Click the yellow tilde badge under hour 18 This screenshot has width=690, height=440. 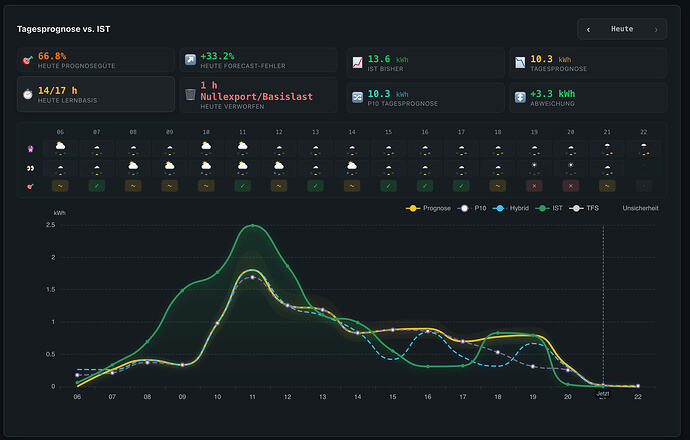coord(498,186)
